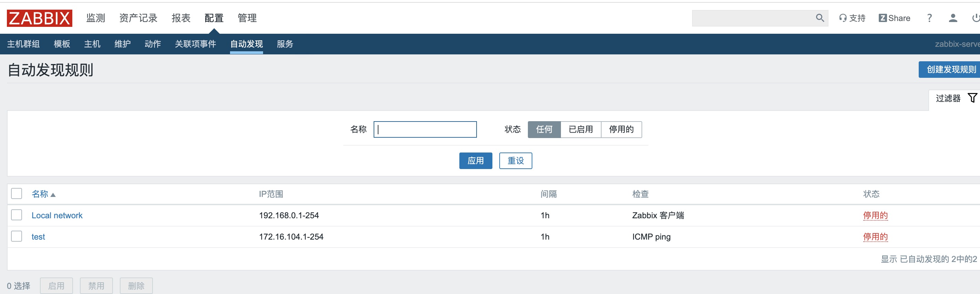The width and height of the screenshot is (980, 294).
Task: Click the power logout icon
Action: point(976,18)
